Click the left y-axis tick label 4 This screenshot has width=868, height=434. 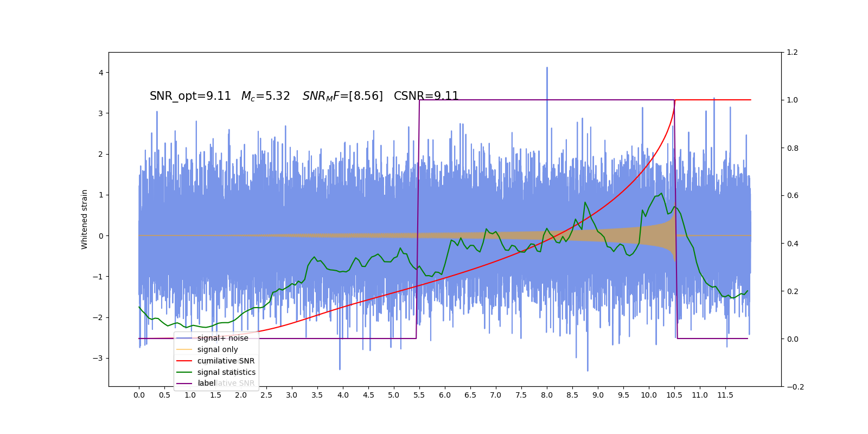(101, 73)
